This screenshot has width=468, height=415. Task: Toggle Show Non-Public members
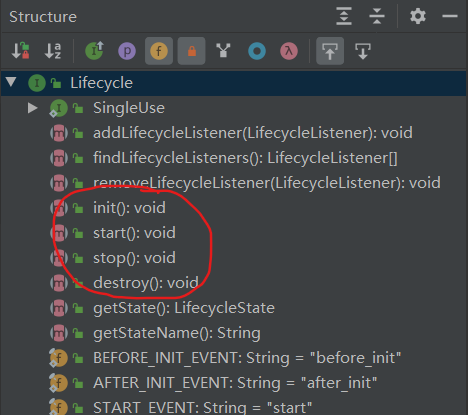pyautogui.click(x=191, y=51)
